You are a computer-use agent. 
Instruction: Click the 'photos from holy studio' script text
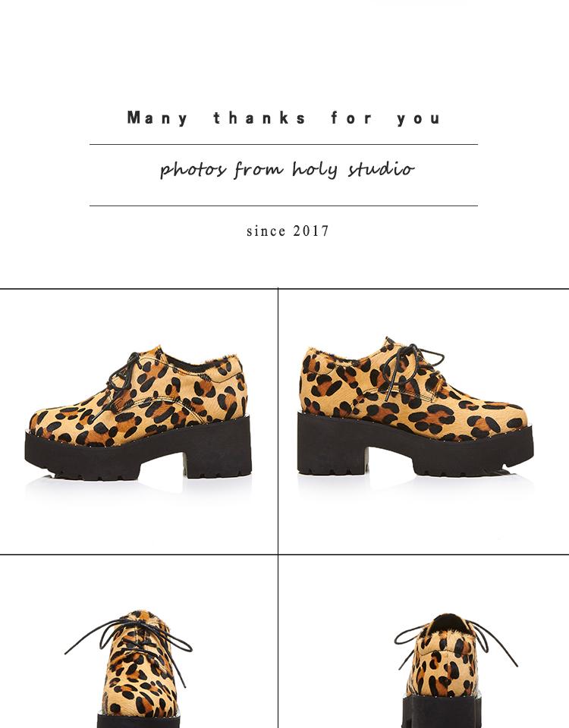287,169
